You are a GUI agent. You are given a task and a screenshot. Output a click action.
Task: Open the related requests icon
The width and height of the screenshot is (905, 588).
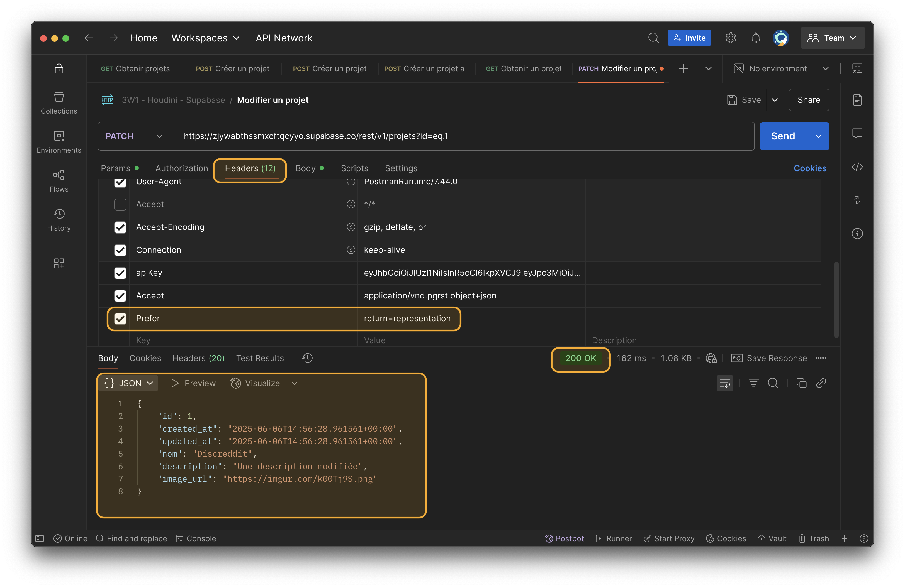857,200
